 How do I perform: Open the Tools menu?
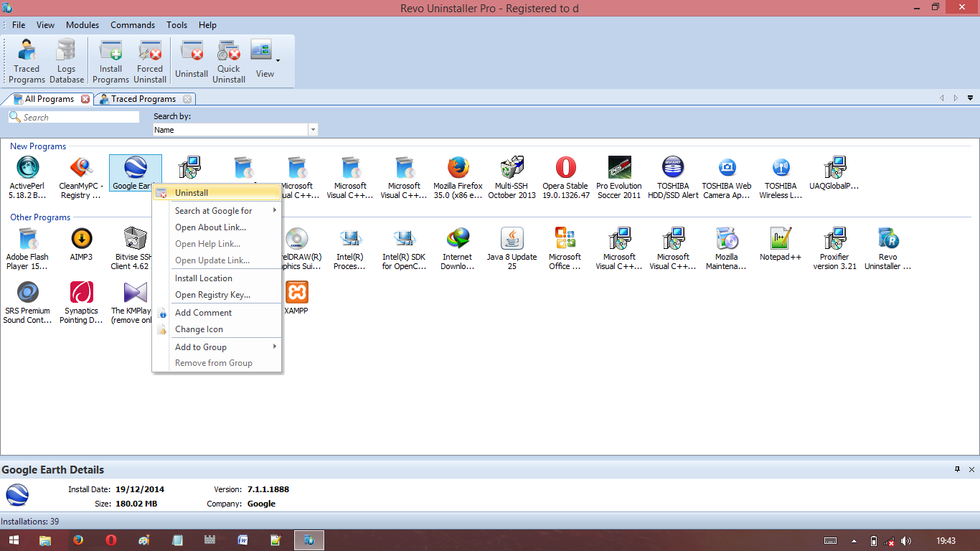pyautogui.click(x=177, y=24)
